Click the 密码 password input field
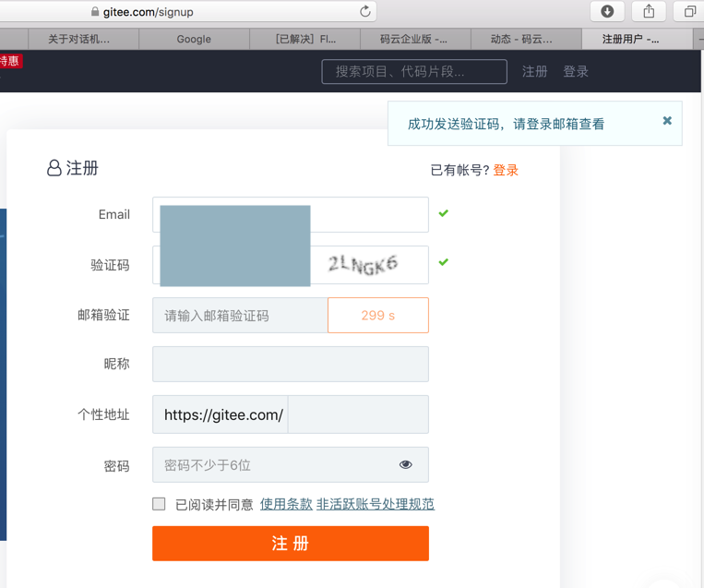Image resolution: width=704 pixels, height=588 pixels. (x=291, y=464)
